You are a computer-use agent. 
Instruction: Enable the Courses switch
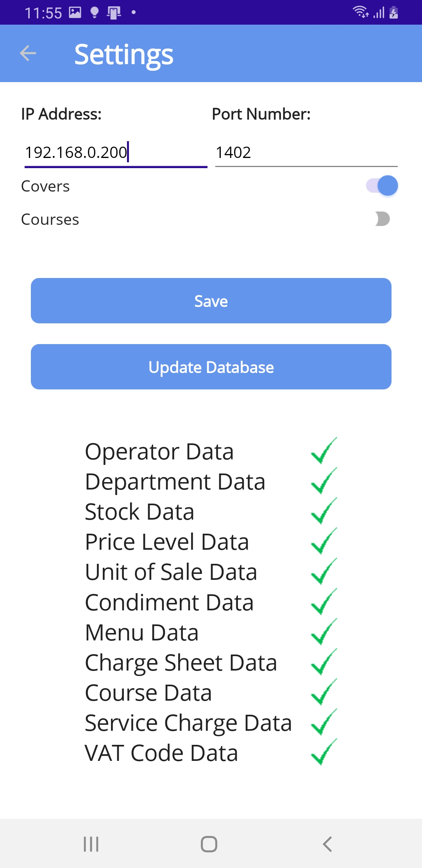point(382,219)
